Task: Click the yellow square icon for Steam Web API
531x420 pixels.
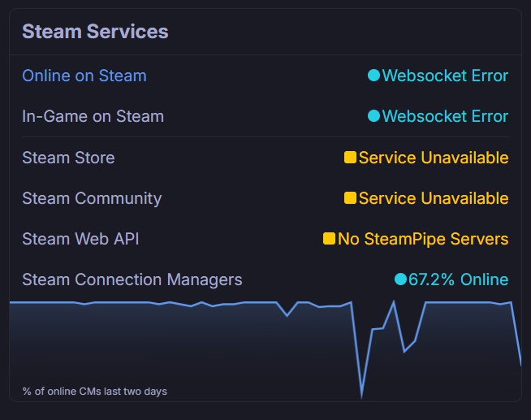Action: [329, 239]
